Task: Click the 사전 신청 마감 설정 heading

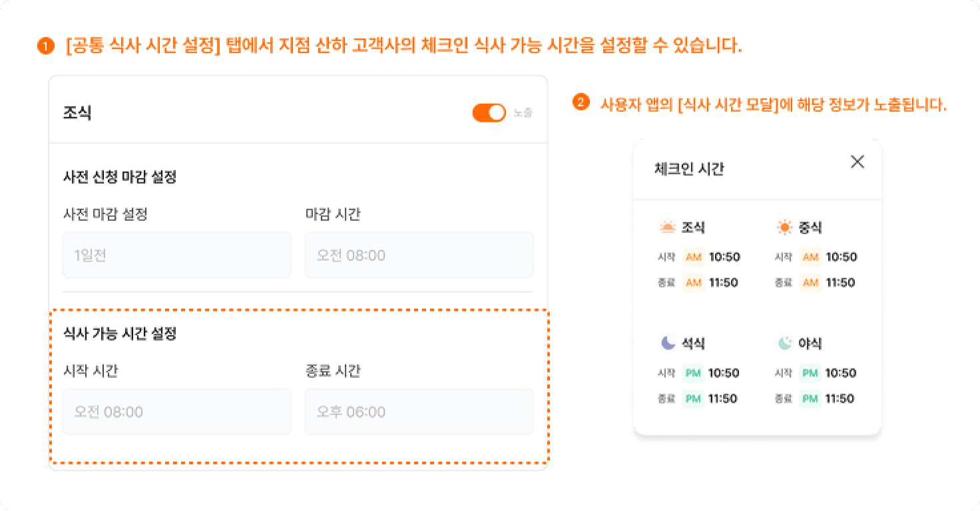Action: tap(120, 177)
